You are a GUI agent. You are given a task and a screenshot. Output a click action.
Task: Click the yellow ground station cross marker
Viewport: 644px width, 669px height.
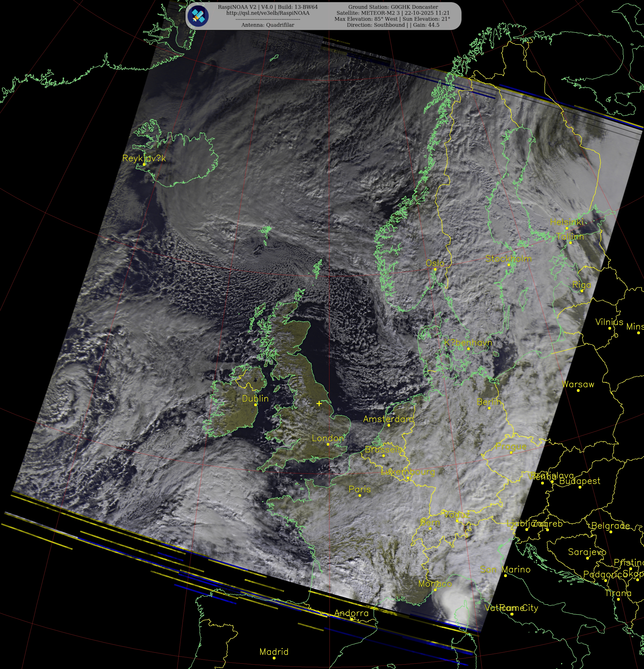click(x=319, y=403)
